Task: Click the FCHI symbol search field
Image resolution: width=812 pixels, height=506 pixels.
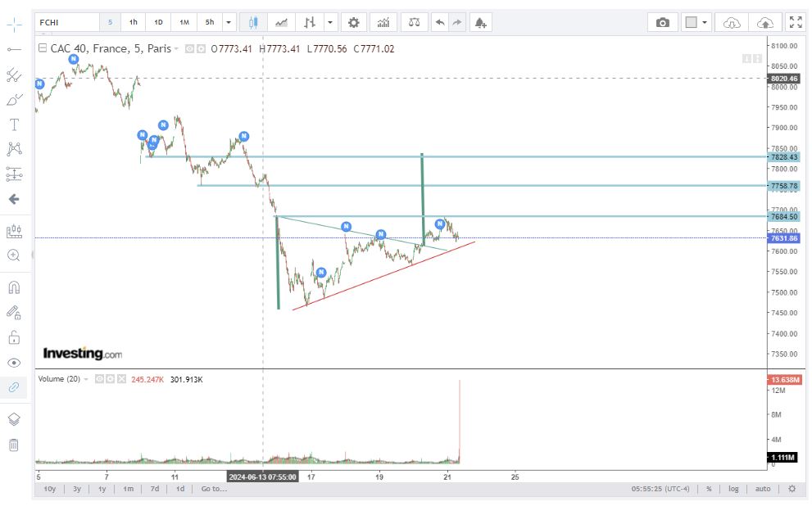Action: click(67, 22)
